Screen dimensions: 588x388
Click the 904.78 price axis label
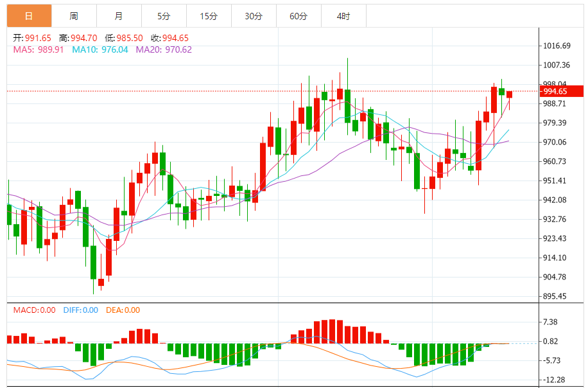click(x=555, y=277)
